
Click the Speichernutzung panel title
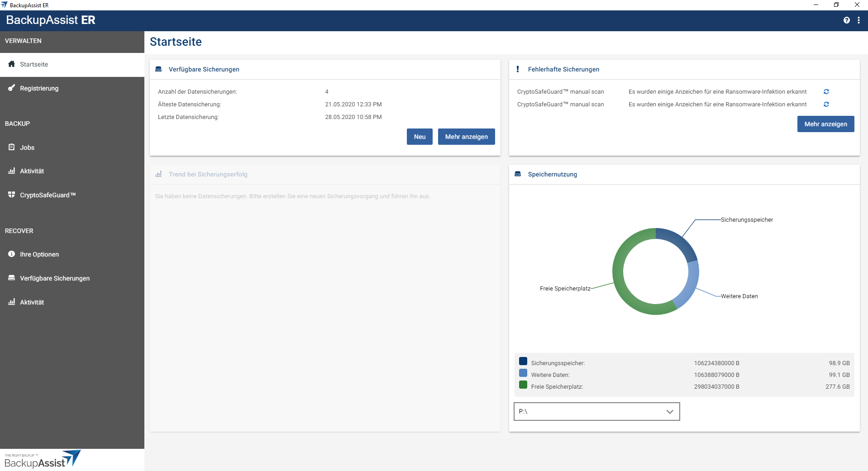click(552, 174)
